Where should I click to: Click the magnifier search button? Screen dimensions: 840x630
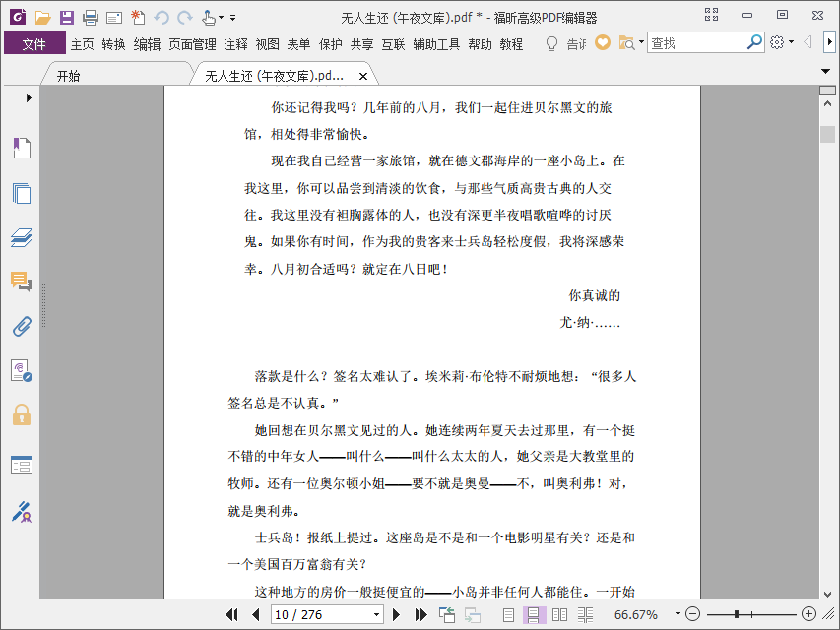pyautogui.click(x=755, y=41)
